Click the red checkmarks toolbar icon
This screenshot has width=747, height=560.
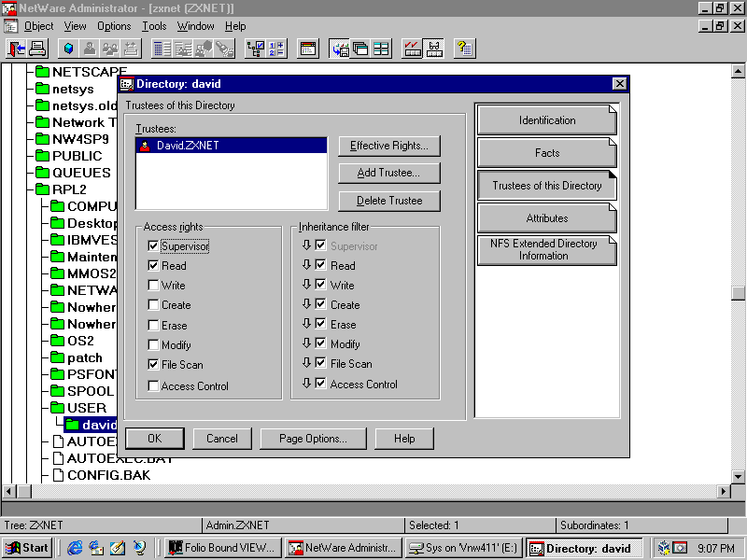tap(412, 49)
